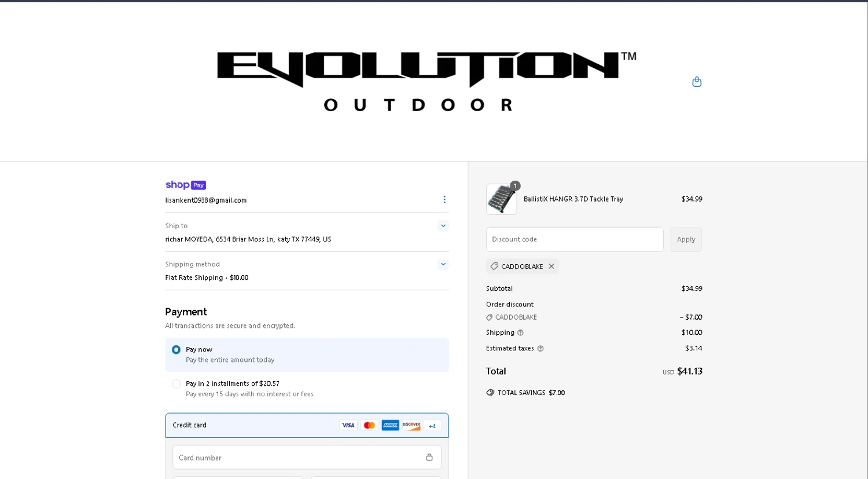This screenshot has width=868, height=479.
Task: Click the Shop Pay logo
Action: pyautogui.click(x=186, y=185)
